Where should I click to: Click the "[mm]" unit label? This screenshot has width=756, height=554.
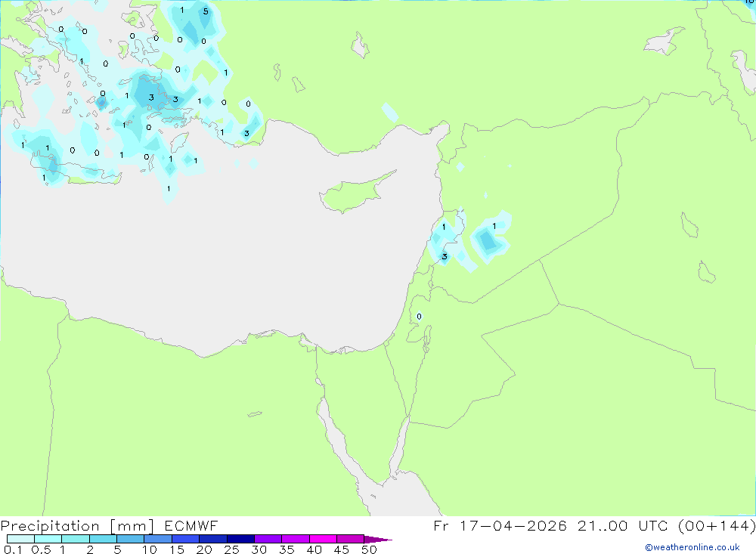point(132,526)
